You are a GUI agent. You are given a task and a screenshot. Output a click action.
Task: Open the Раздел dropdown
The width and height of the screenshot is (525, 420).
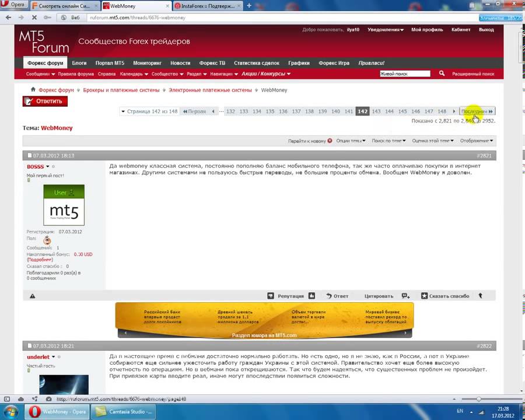click(x=197, y=73)
